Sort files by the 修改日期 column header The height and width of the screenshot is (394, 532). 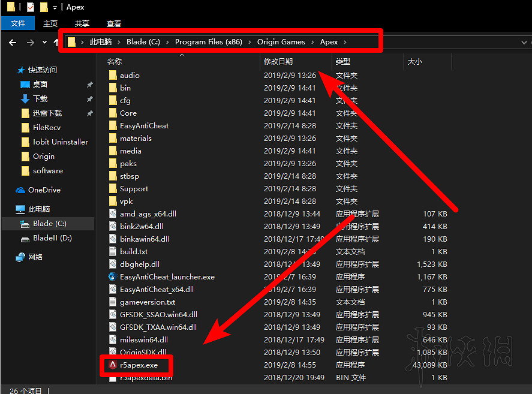[x=277, y=61]
